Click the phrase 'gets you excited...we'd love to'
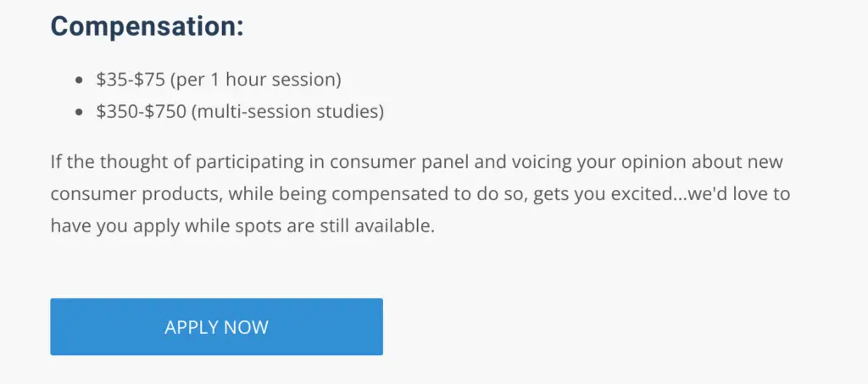This screenshot has height=384, width=868. click(x=661, y=195)
